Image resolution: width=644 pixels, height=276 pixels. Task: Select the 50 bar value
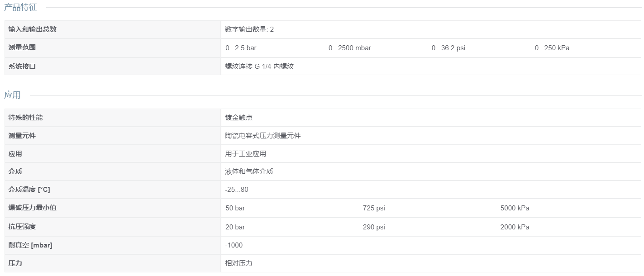[x=235, y=208]
